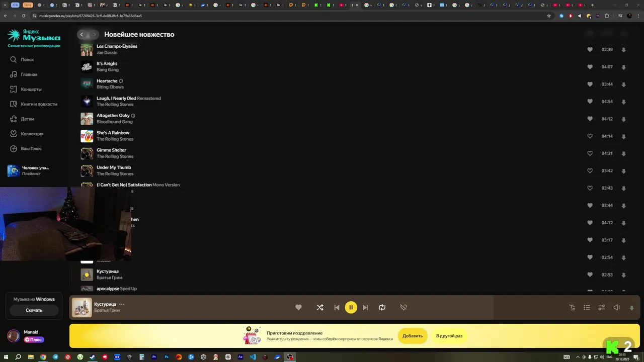Download Under My Thumb track
This screenshot has width=644, height=362.
[x=623, y=171]
